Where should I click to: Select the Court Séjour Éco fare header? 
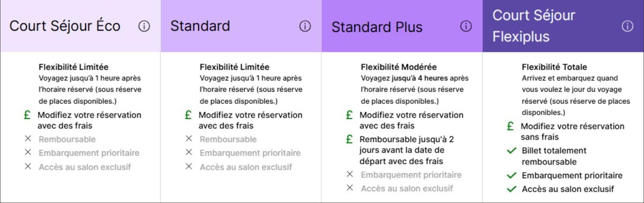pos(65,26)
